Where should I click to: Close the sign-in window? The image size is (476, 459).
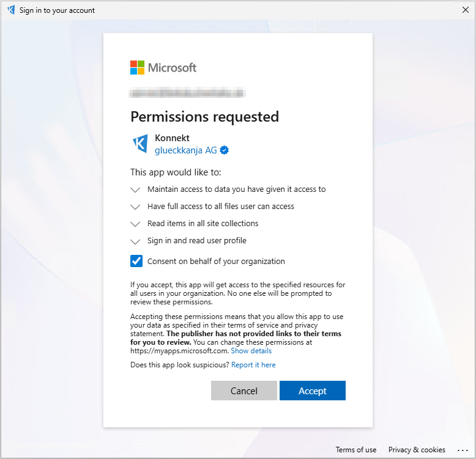pos(465,10)
